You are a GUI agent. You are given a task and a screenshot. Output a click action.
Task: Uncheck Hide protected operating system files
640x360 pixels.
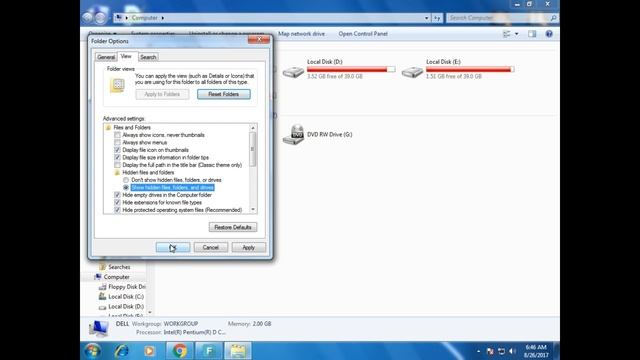click(118, 210)
